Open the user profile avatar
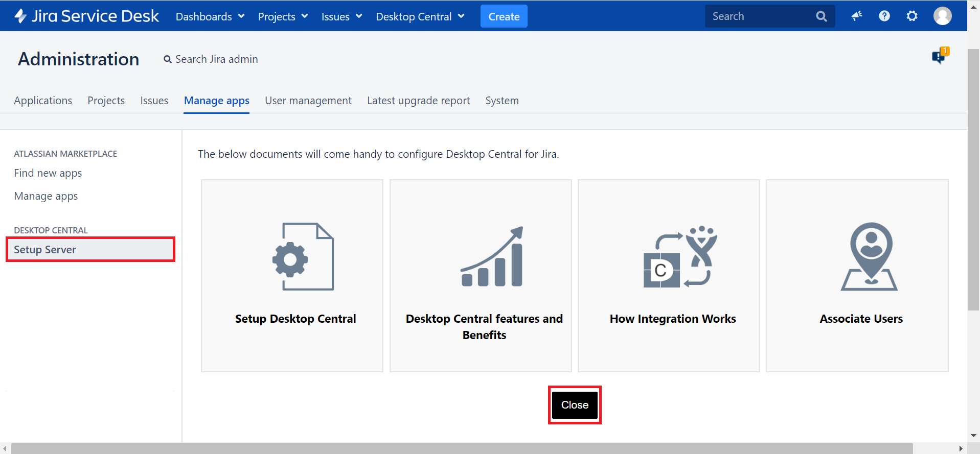Screen dimensions: 980x454 click(943, 16)
